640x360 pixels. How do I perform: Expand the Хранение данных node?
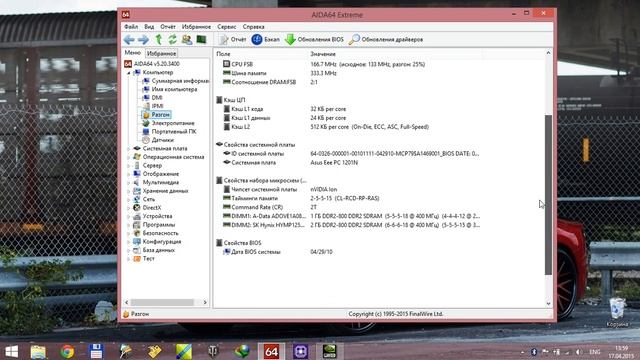(x=129, y=191)
